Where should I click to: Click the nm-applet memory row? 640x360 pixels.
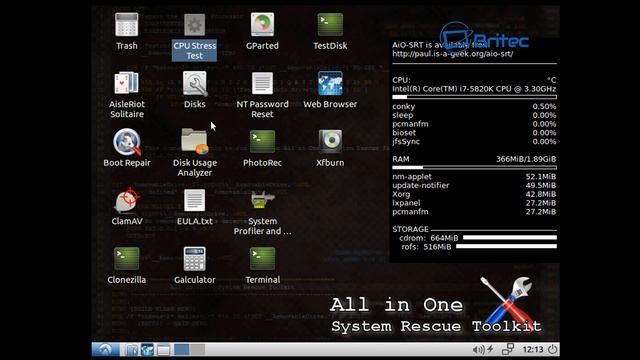click(x=474, y=176)
